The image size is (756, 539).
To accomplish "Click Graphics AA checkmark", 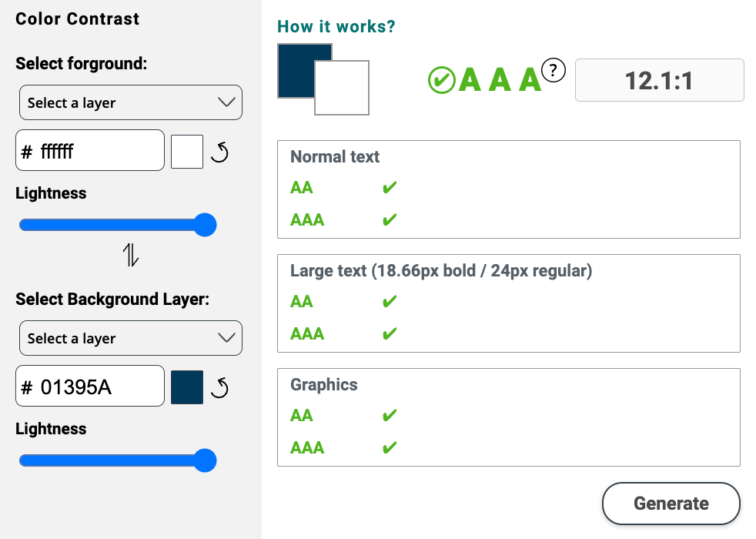I will coord(390,415).
